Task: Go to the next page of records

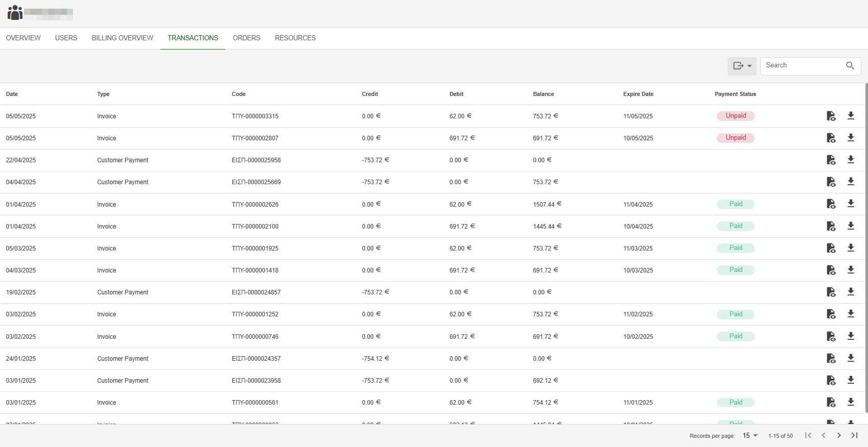Action: (x=838, y=435)
